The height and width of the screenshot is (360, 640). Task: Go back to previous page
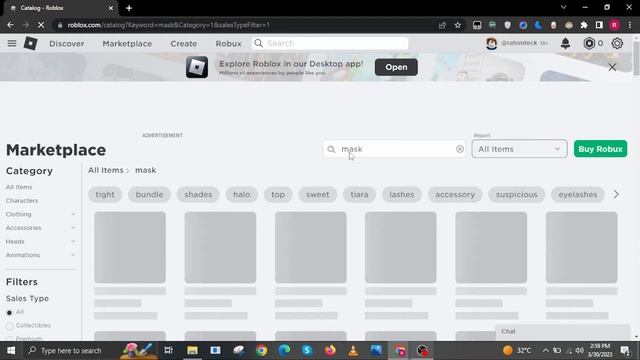click(x=10, y=25)
